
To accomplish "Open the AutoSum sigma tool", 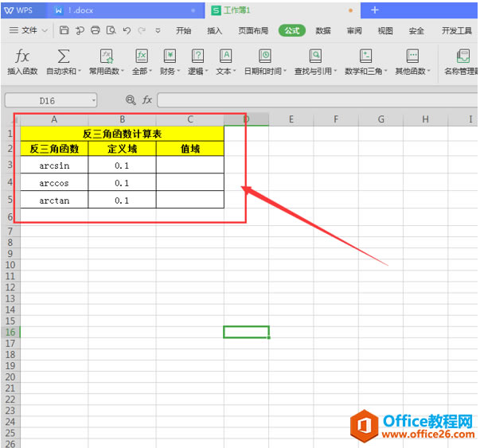I will [x=64, y=56].
